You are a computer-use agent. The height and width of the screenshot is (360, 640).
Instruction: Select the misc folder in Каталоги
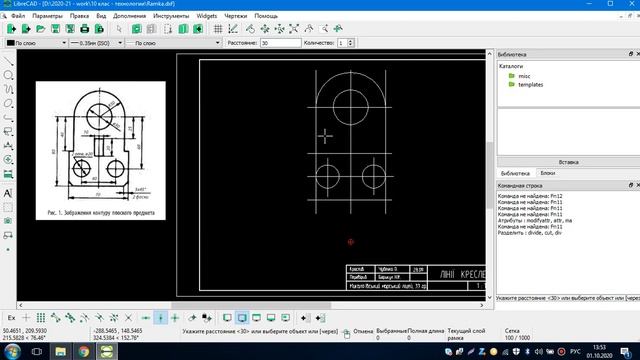click(x=524, y=76)
